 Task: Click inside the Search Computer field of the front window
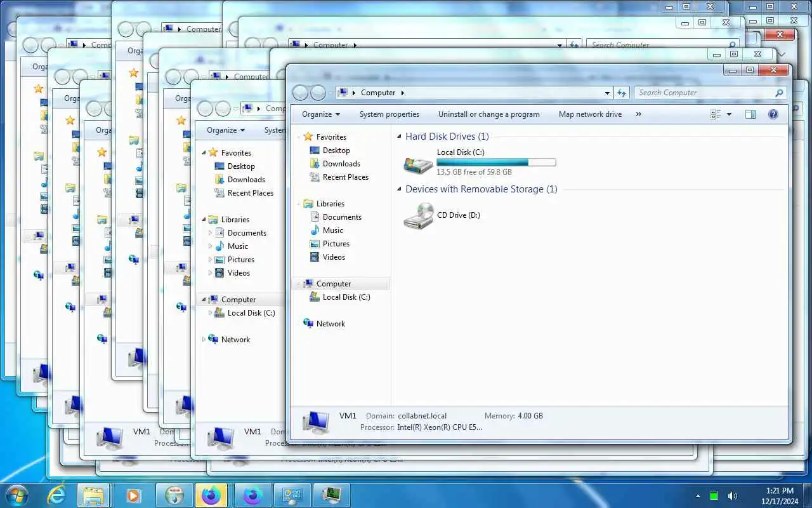tap(704, 93)
